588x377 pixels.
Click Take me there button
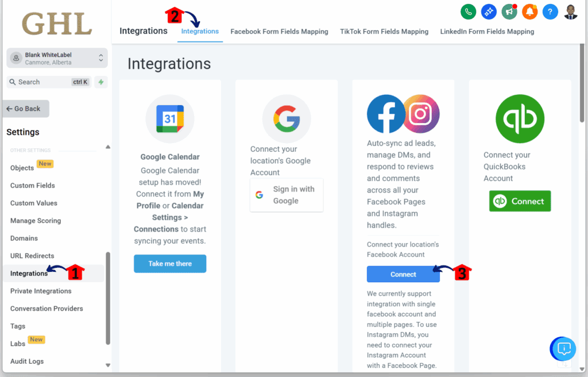[x=170, y=264]
